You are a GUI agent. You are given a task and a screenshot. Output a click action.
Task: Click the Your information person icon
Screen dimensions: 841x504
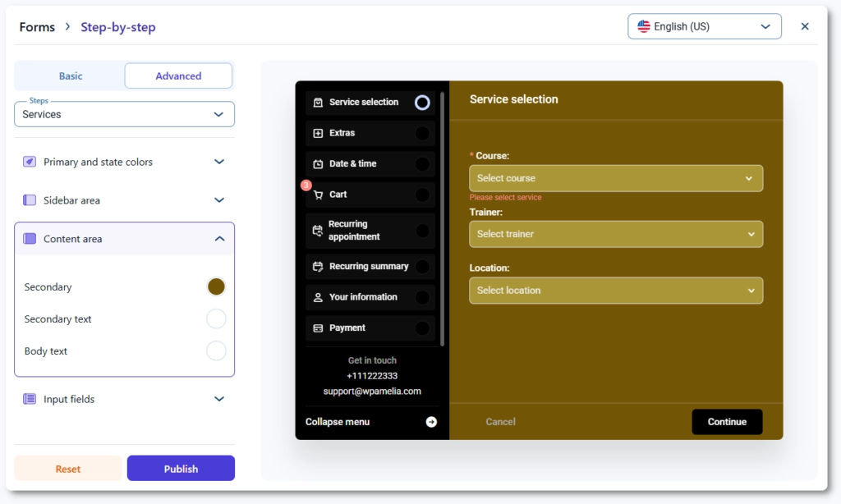pyautogui.click(x=318, y=297)
